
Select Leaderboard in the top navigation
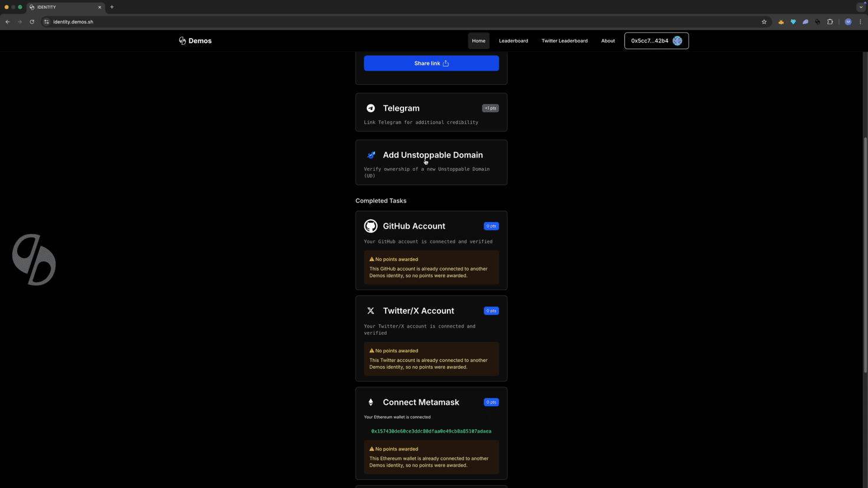(x=513, y=41)
